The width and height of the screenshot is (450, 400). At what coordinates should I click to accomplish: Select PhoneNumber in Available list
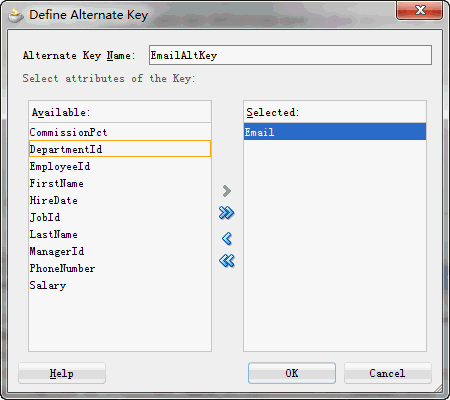[120, 268]
